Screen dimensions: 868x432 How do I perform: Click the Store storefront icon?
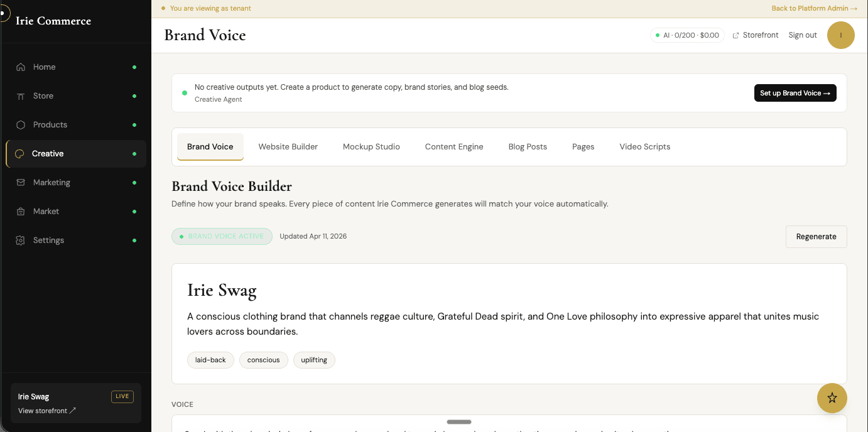[21, 96]
